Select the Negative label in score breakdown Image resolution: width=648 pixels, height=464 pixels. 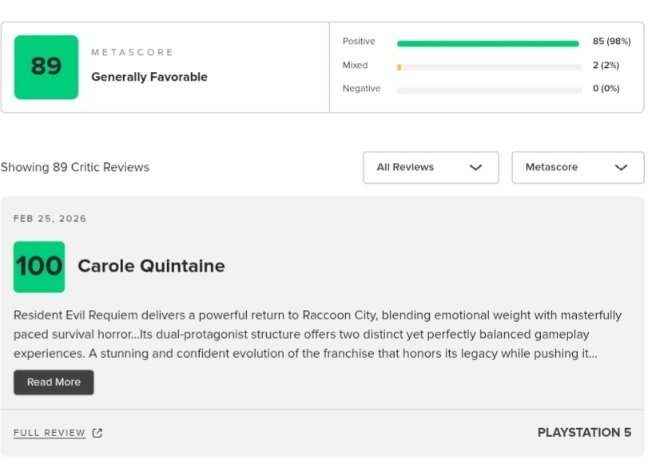(361, 88)
